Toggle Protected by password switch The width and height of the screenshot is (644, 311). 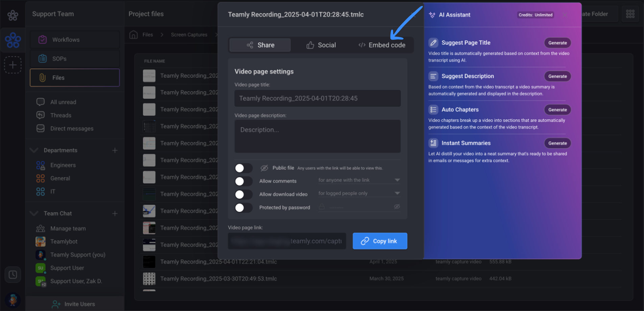[x=243, y=208]
